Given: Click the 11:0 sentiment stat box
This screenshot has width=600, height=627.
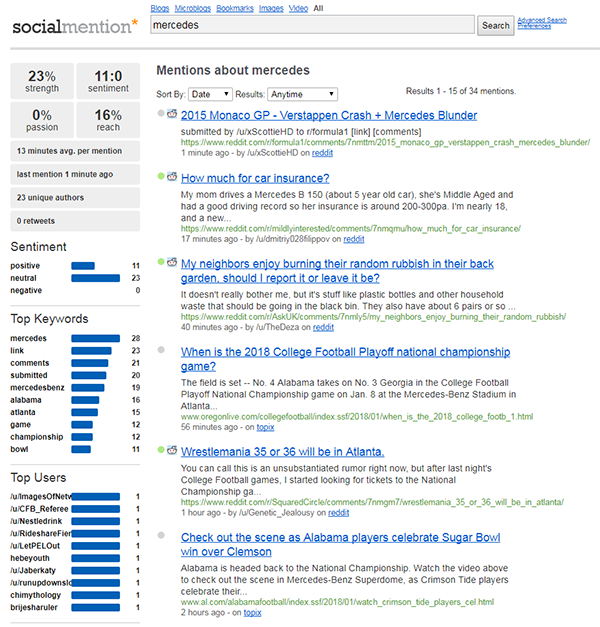Looking at the screenshot, I should 108,81.
